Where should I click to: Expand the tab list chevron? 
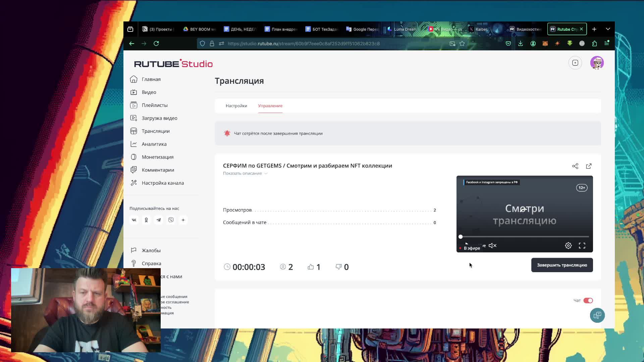click(x=608, y=29)
